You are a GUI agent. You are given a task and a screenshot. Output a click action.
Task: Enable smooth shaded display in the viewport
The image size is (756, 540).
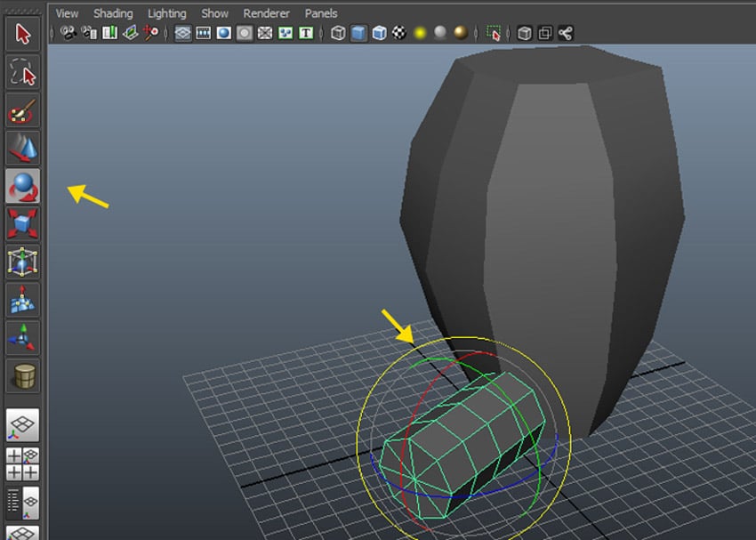pos(358,33)
